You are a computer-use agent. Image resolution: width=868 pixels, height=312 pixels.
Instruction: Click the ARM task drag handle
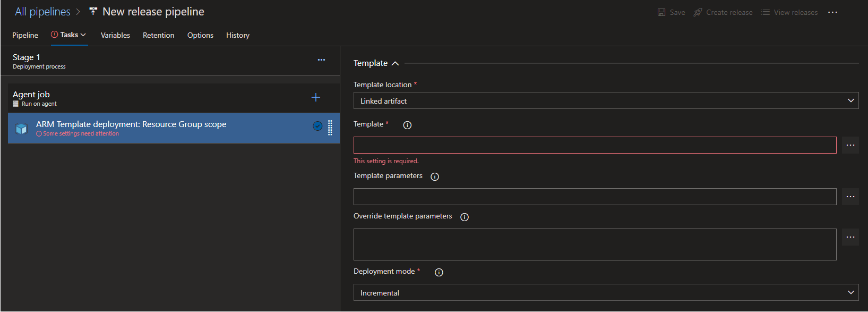tap(330, 128)
